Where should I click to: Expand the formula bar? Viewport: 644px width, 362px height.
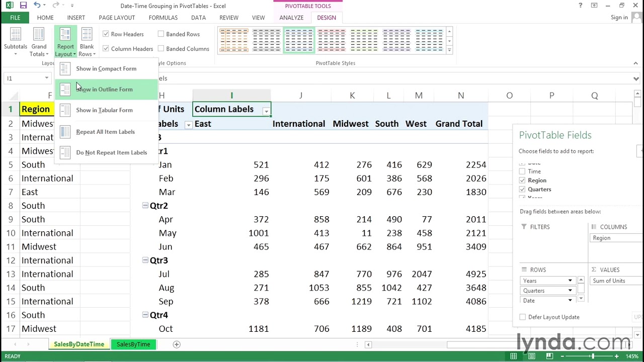636,78
